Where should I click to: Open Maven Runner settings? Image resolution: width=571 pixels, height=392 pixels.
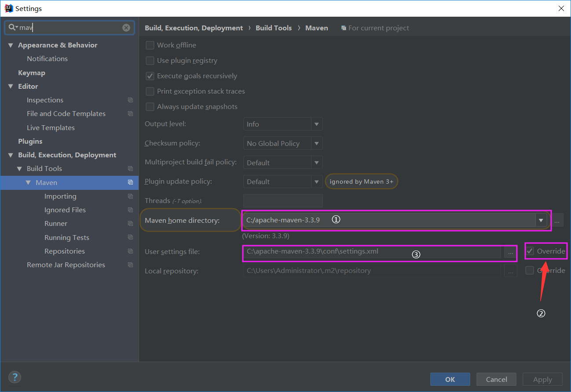pyautogui.click(x=56, y=224)
